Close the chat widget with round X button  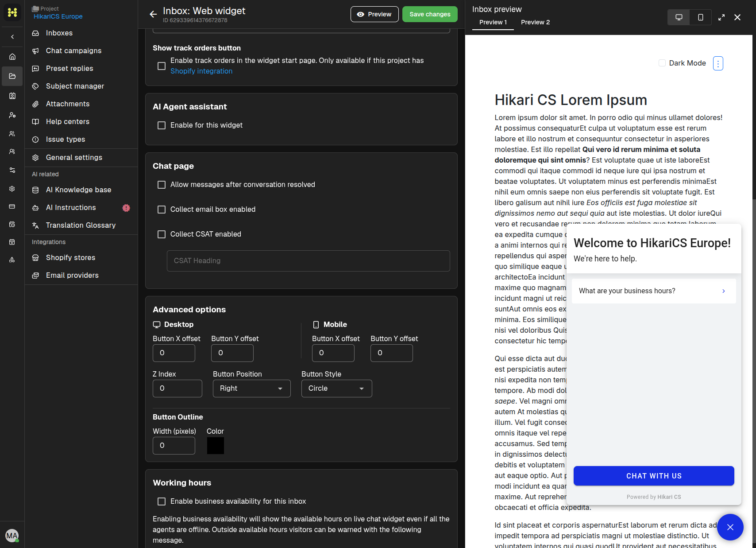point(730,527)
